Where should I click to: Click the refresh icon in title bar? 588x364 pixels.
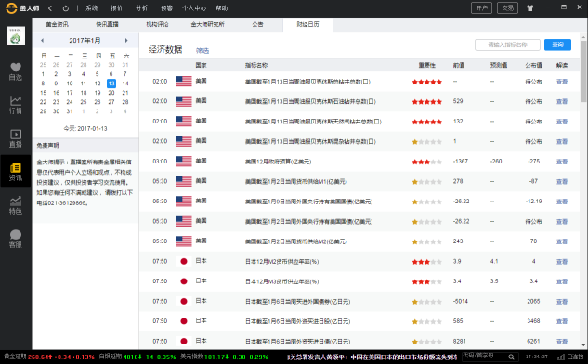pyautogui.click(x=66, y=7)
